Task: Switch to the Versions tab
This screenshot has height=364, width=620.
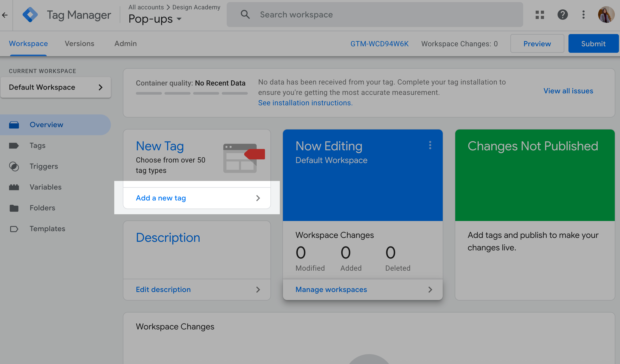Action: 79,44
